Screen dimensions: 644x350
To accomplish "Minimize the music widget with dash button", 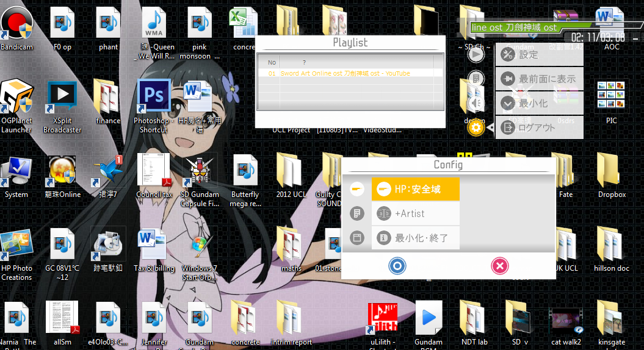I will (x=635, y=38).
